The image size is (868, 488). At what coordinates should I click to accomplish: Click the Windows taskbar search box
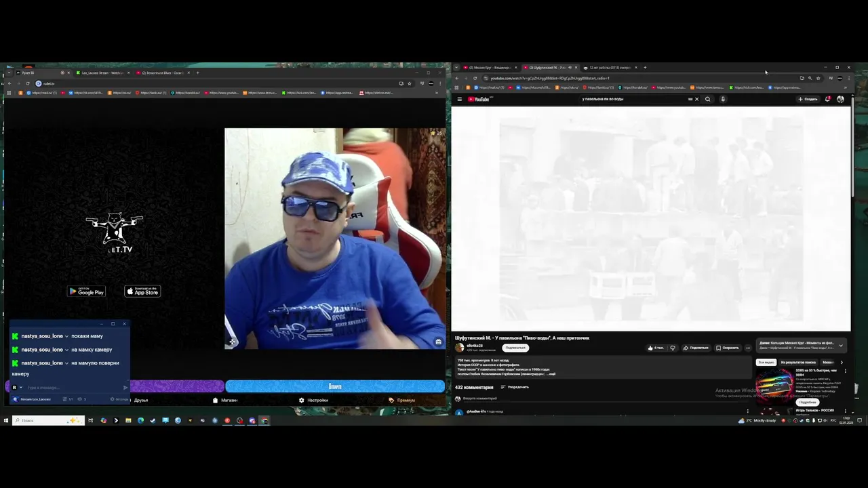tap(48, 420)
